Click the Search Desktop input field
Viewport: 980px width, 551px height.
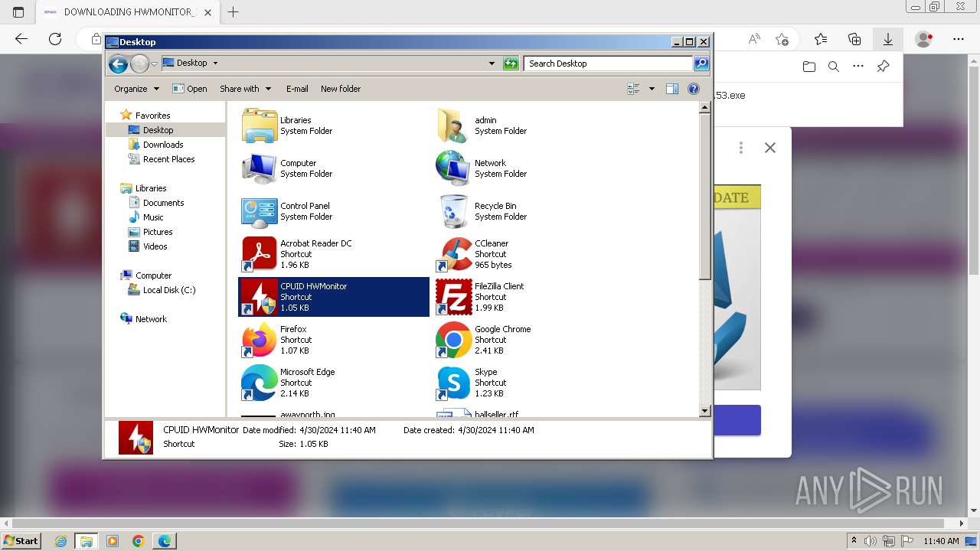[609, 64]
